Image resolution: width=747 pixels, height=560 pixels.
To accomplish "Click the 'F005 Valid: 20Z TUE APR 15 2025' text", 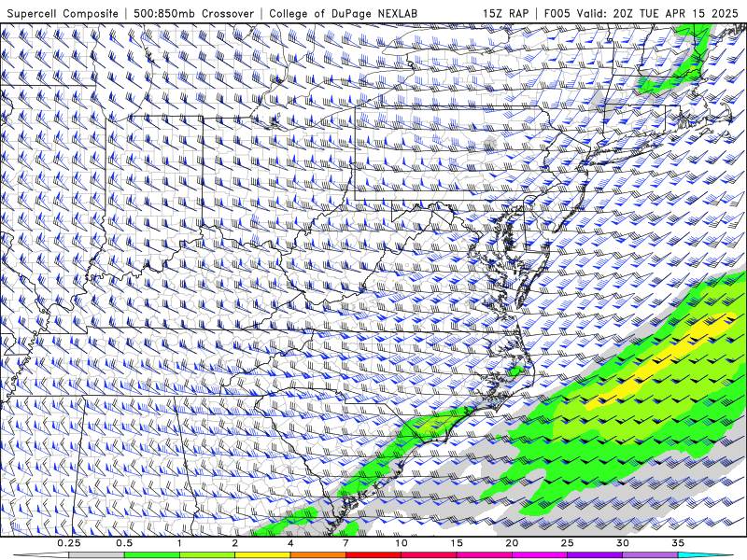I will point(641,13).
